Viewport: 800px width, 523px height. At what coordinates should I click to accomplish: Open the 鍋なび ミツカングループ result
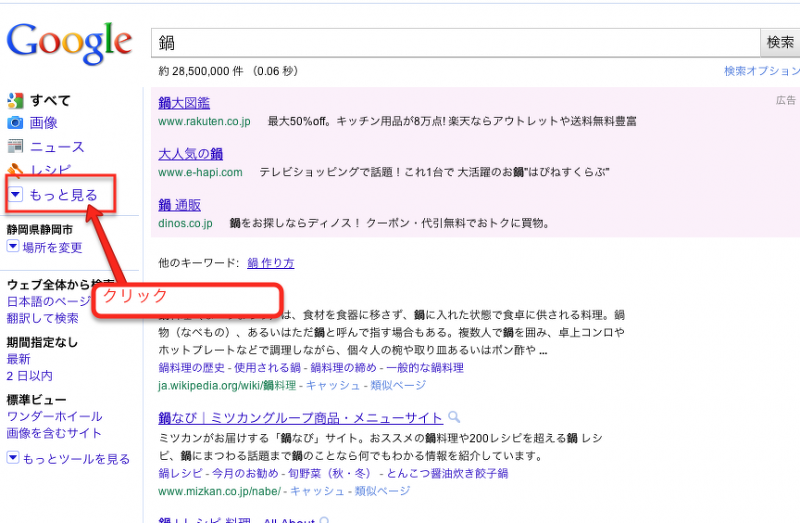[x=300, y=418]
